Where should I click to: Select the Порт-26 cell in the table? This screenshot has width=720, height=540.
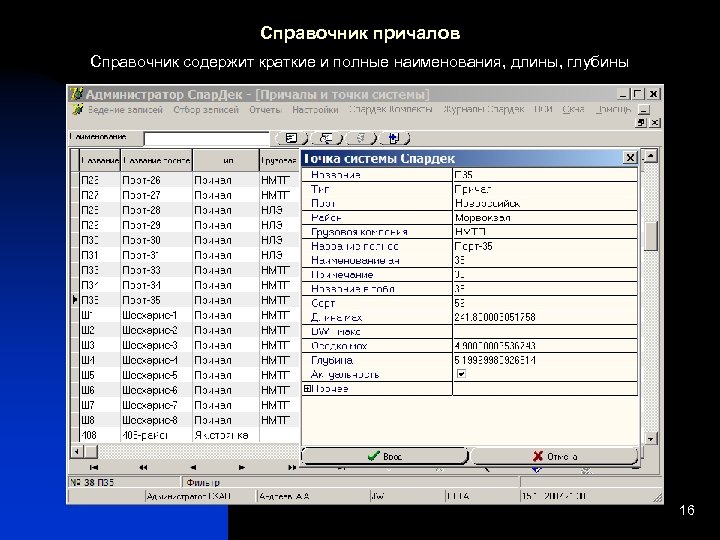click(x=156, y=180)
